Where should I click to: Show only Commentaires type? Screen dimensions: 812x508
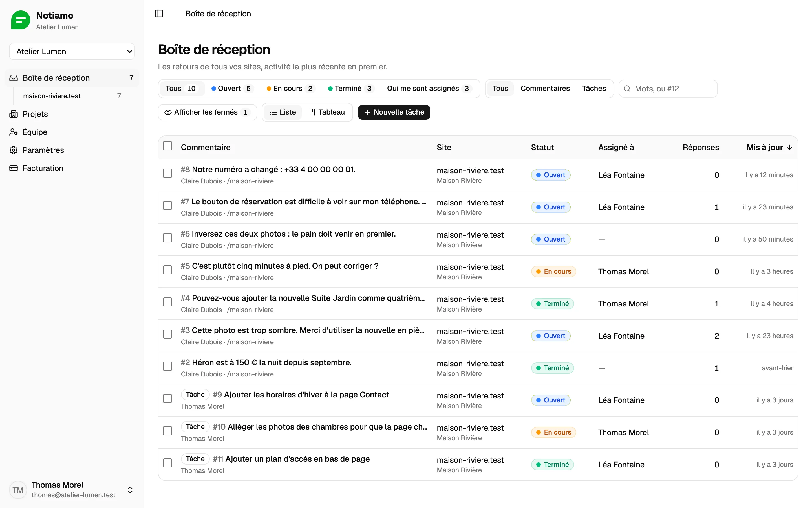pyautogui.click(x=545, y=89)
